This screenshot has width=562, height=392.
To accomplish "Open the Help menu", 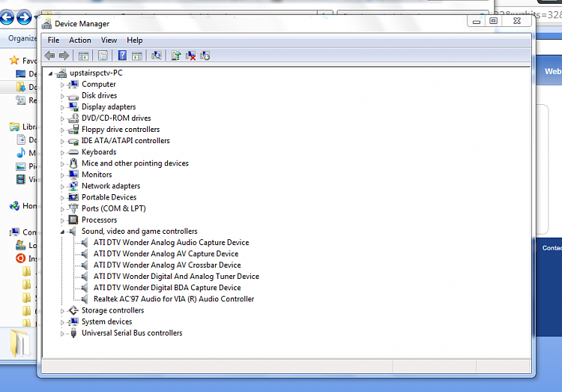I will [x=134, y=40].
